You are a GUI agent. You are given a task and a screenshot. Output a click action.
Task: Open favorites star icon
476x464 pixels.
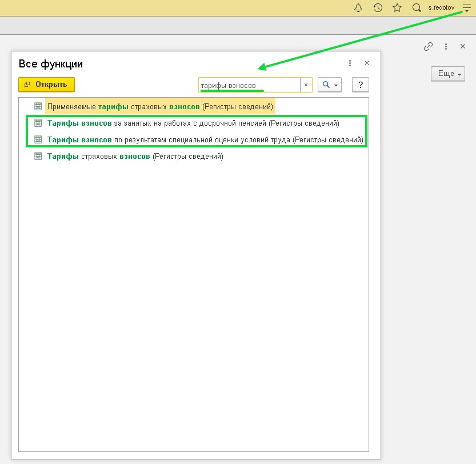coord(397,7)
